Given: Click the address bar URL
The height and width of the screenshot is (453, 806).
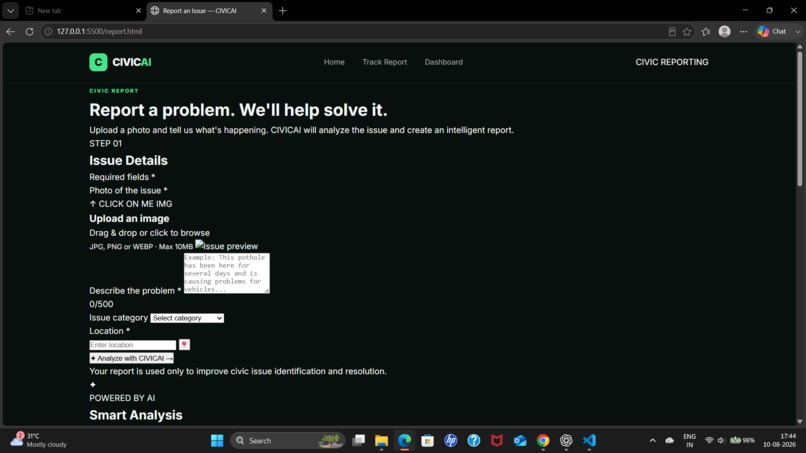Looking at the screenshot, I should point(99,31).
